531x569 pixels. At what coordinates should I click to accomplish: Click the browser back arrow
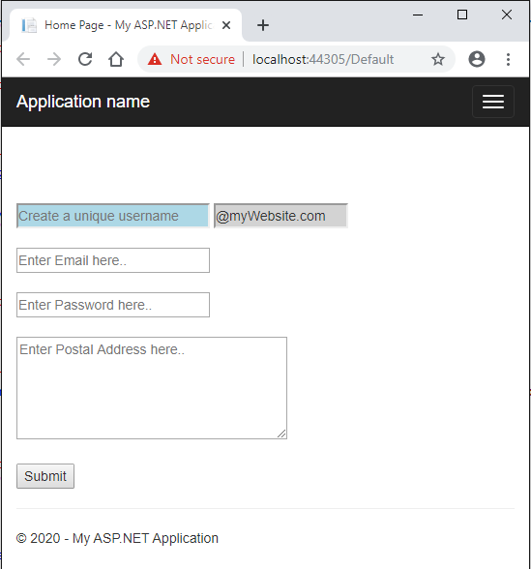tap(23, 59)
